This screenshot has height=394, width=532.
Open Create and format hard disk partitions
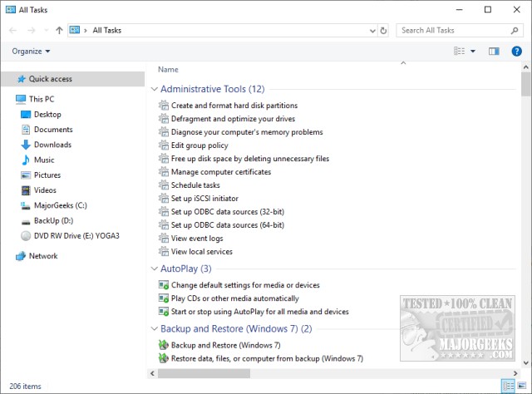tap(234, 106)
